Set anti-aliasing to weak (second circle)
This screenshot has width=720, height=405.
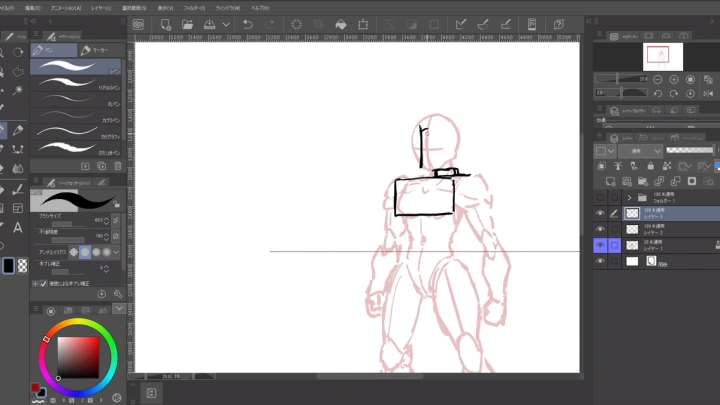[85, 252]
